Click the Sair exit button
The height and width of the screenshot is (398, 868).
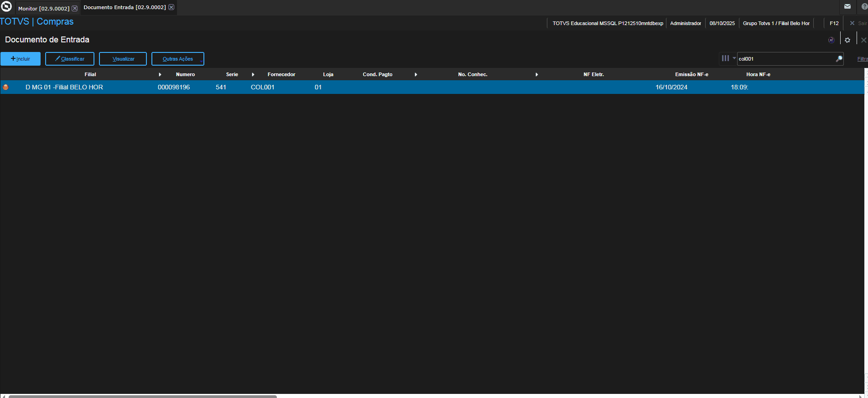[x=858, y=23]
